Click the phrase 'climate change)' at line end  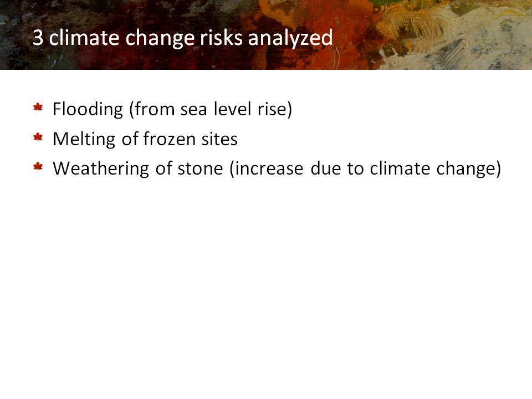436,168
